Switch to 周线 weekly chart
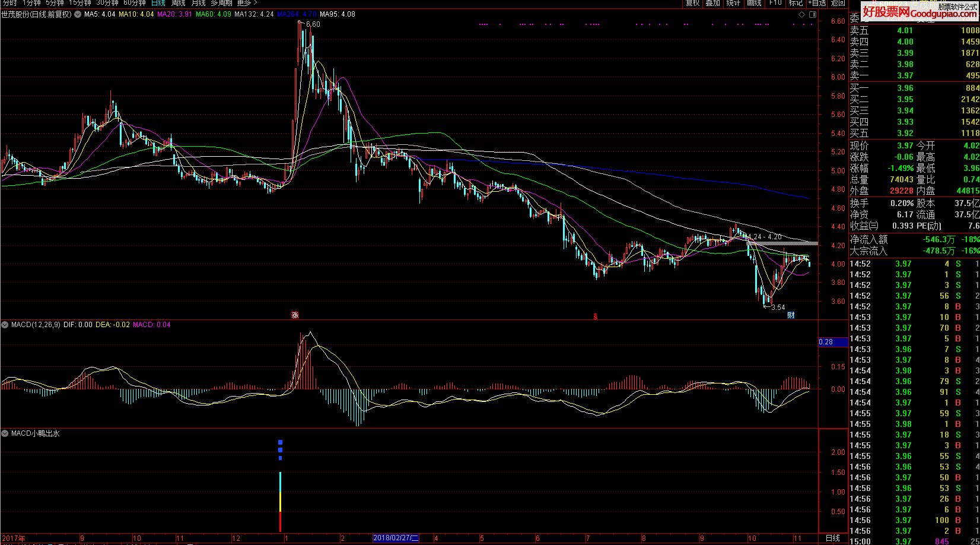This screenshot has height=545, width=980. click(x=179, y=3)
